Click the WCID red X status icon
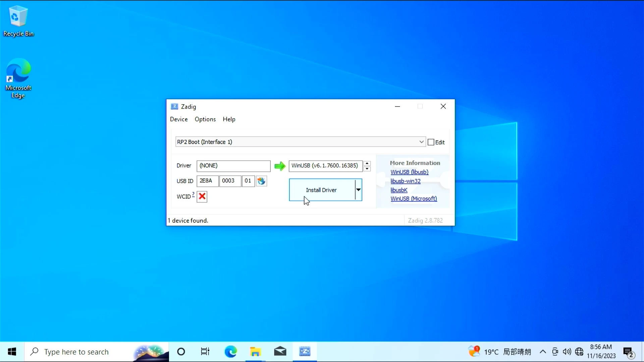 click(202, 196)
